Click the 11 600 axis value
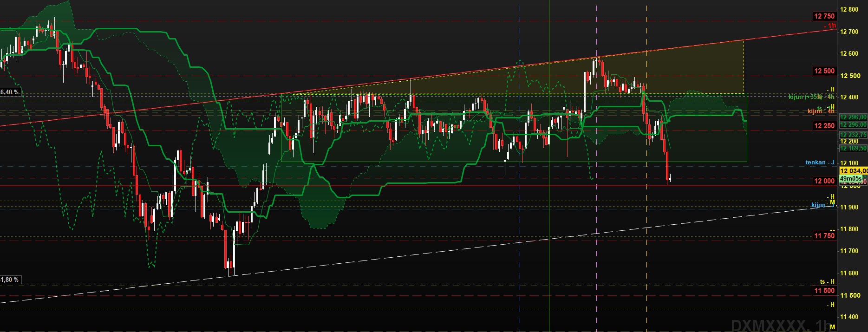868x332 pixels. [x=849, y=273]
